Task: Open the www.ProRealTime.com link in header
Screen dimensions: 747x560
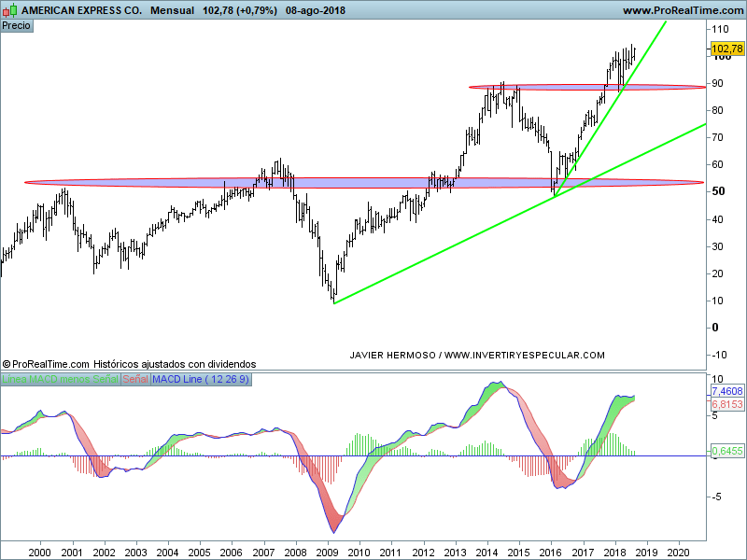Action: pos(683,9)
